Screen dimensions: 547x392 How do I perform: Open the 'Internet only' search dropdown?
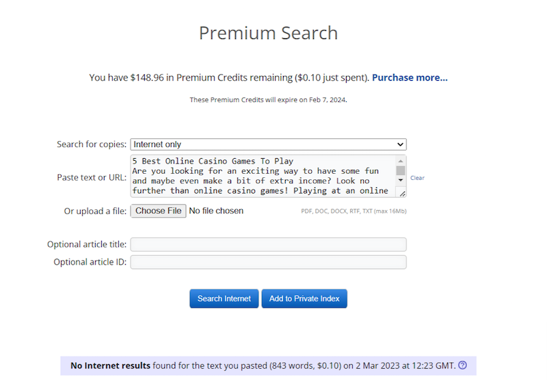(x=268, y=144)
